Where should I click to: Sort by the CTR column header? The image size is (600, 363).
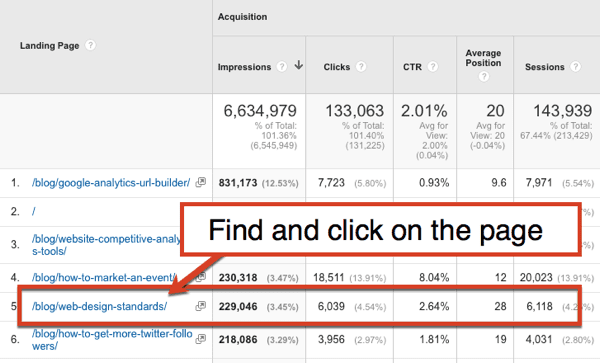click(412, 67)
